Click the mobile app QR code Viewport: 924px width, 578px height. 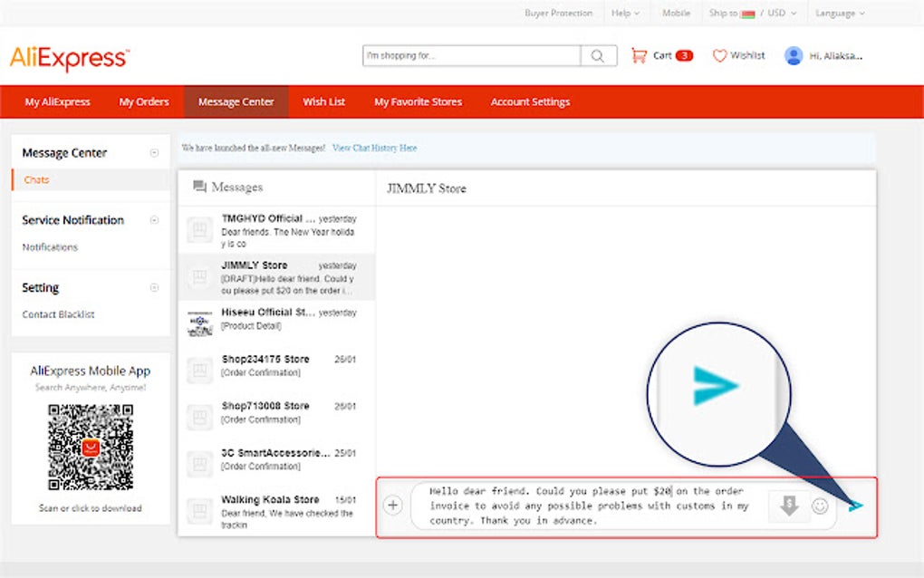(x=91, y=448)
